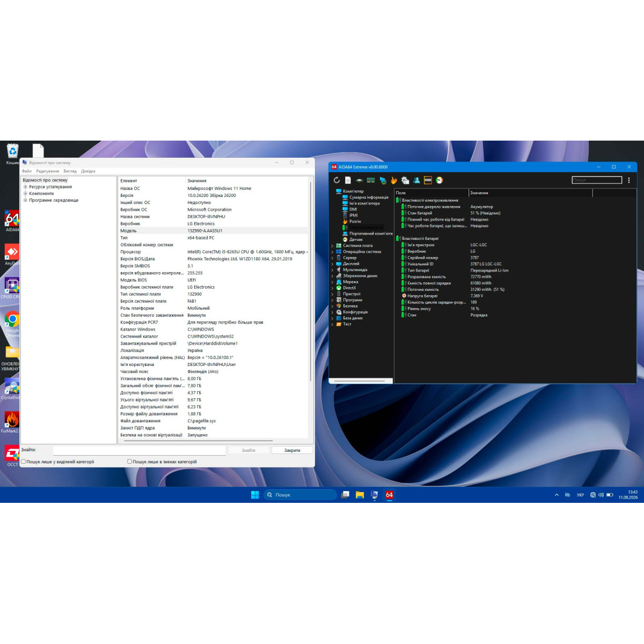The height and width of the screenshot is (644, 644).
Task: Select the Google Chrome desktop shortcut
Action: [12, 324]
